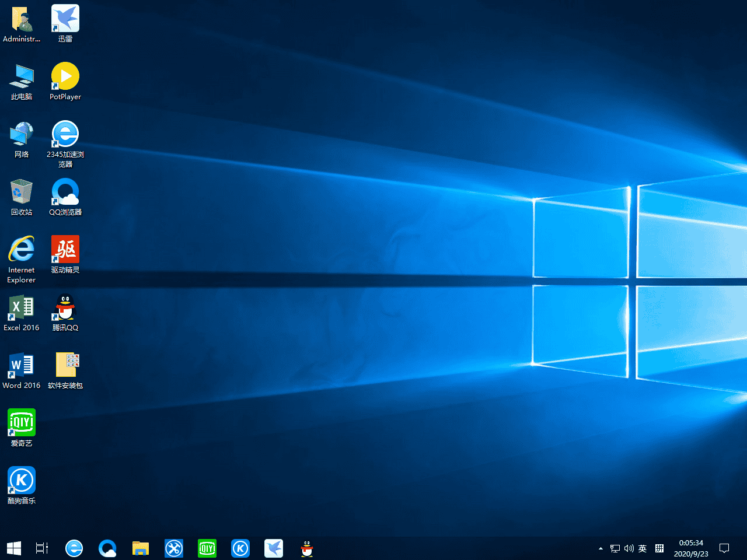Toggle the 英 input language indicator
This screenshot has width=747, height=560.
[643, 548]
